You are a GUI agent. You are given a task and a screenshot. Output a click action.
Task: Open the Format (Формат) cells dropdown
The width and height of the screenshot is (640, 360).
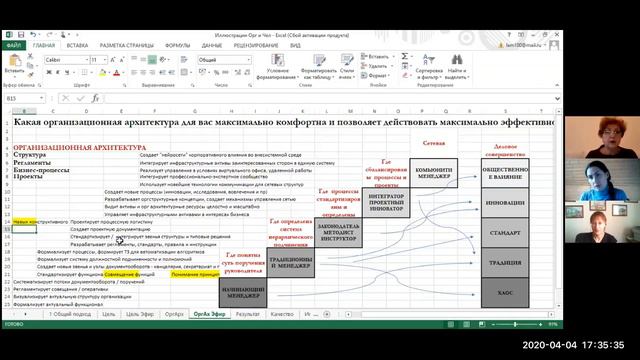point(376,76)
